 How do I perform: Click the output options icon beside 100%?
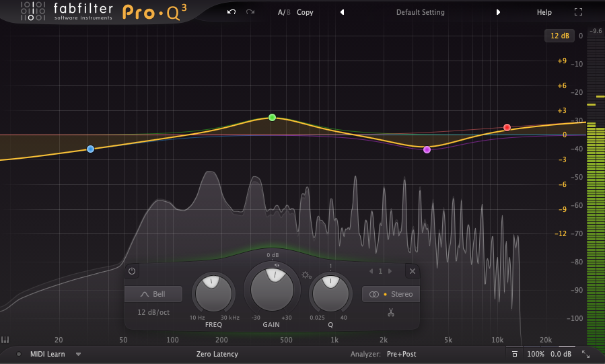[x=515, y=354]
